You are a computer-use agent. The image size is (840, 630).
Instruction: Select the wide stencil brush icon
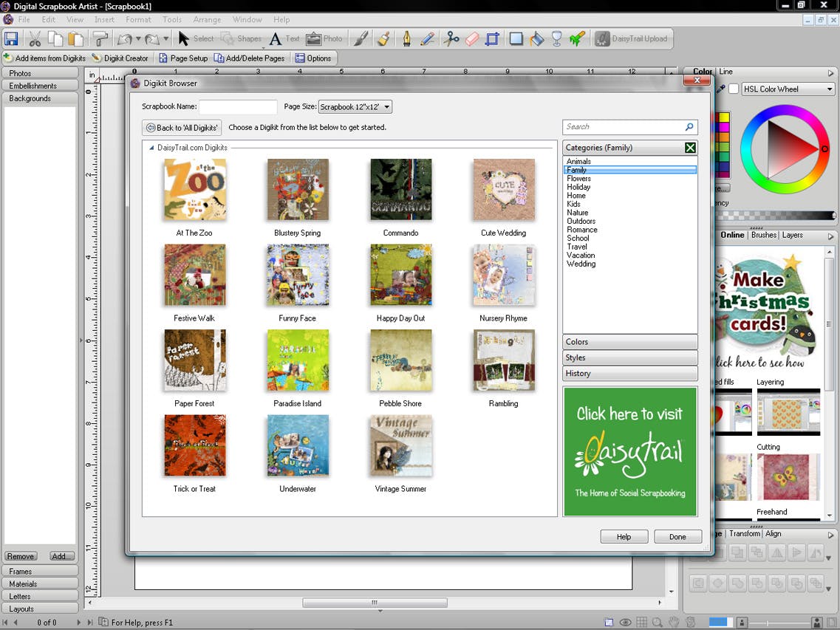point(383,38)
